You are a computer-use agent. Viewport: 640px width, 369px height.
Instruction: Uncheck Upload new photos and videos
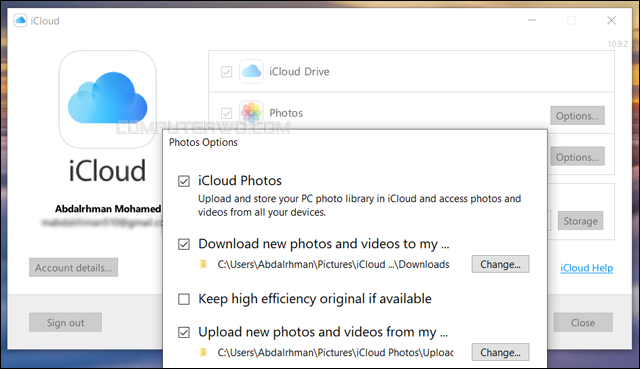(184, 332)
